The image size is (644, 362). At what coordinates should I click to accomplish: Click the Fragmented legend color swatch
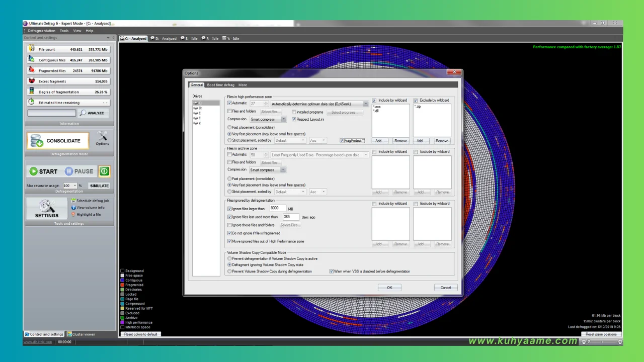(x=122, y=285)
